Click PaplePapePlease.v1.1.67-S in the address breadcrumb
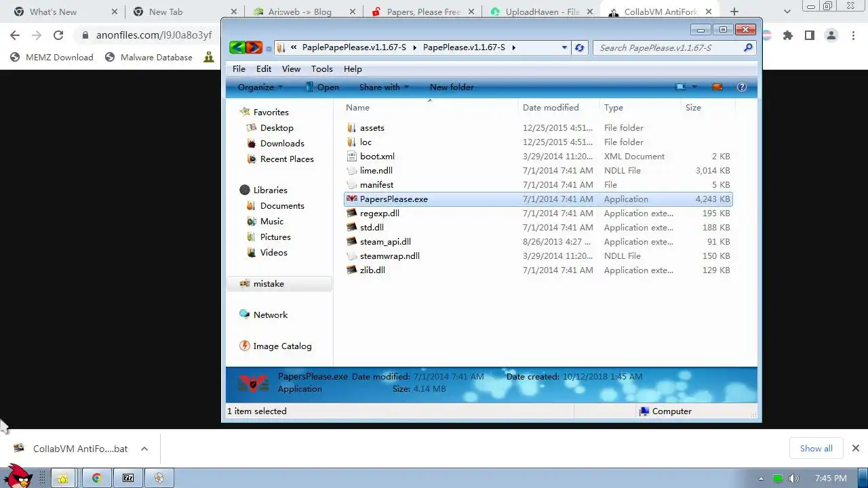The width and height of the screenshot is (868, 488). pos(354,47)
